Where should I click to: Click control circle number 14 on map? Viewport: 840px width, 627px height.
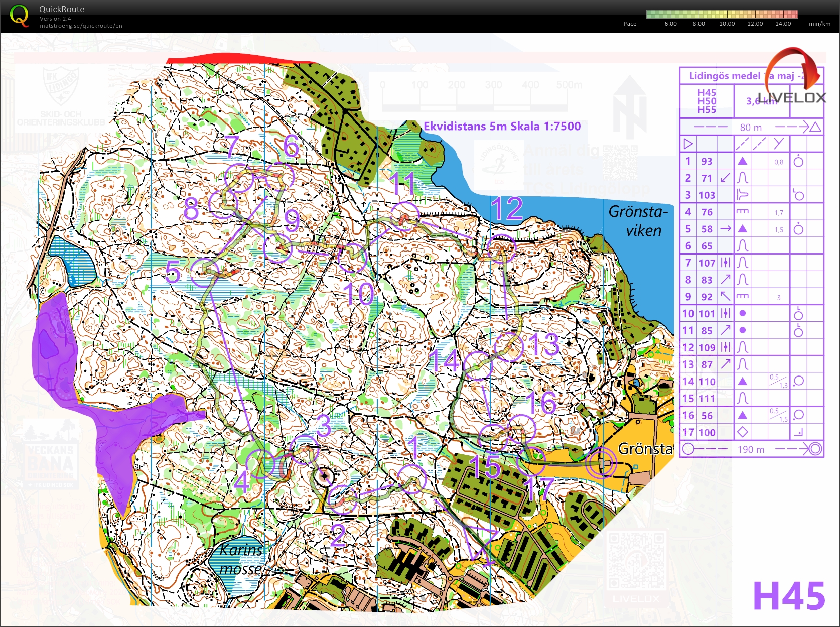click(x=478, y=365)
